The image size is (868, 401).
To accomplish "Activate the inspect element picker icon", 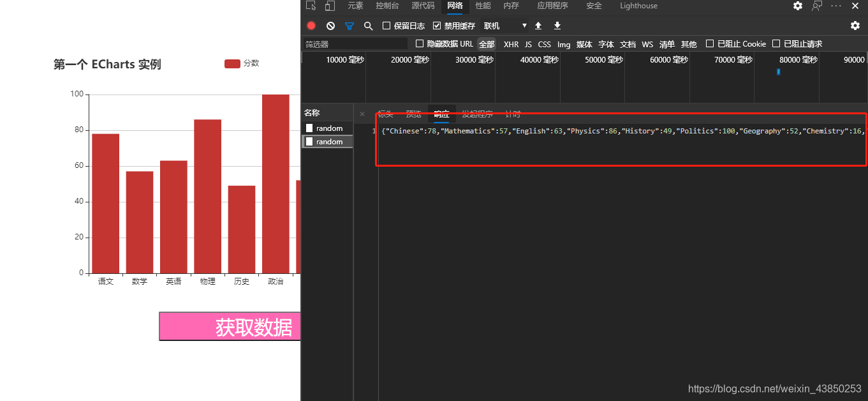I will point(311,6).
